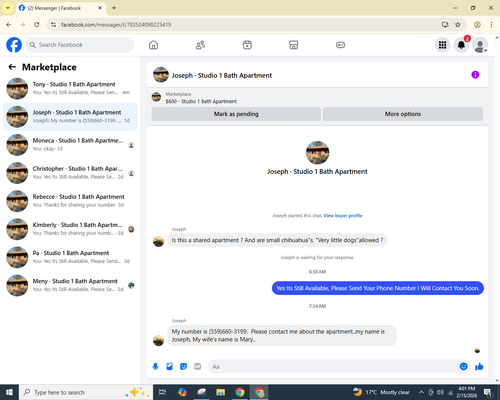Open the Marketplace store icon in navigation
This screenshot has width=500, height=400.
(294, 45)
